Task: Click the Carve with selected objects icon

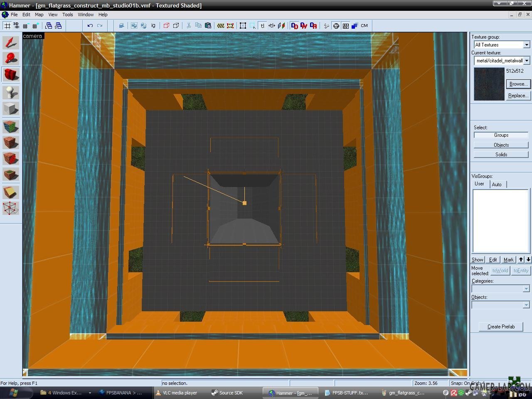Action: pos(122,26)
